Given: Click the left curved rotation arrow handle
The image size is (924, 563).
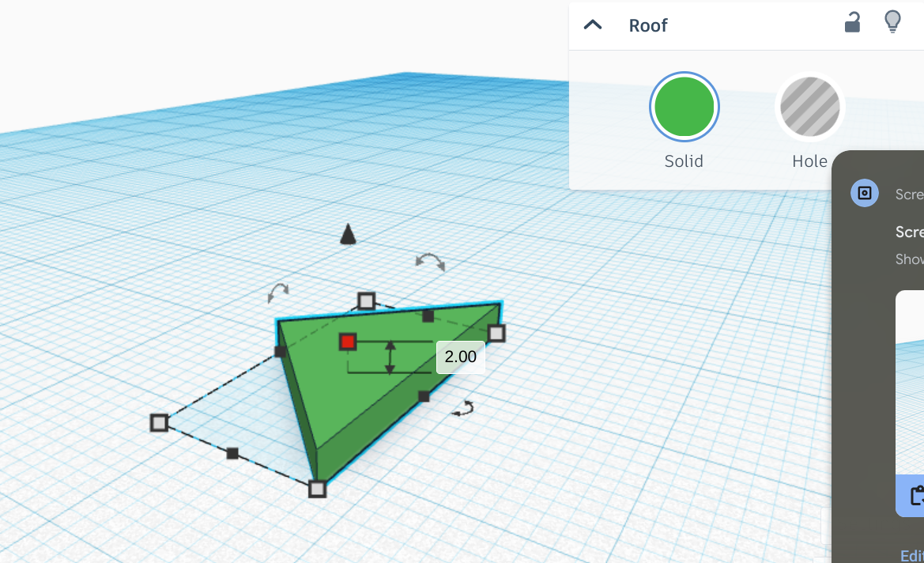Looking at the screenshot, I should click(x=277, y=293).
